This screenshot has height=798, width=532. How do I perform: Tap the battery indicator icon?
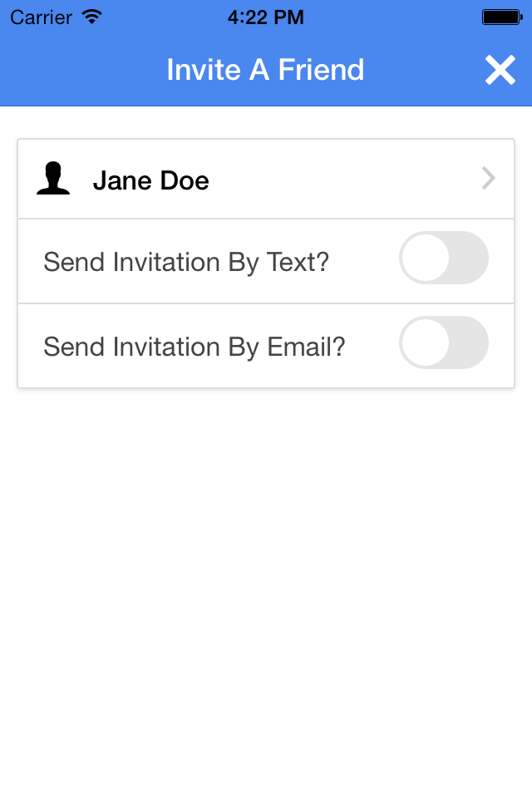[502, 17]
